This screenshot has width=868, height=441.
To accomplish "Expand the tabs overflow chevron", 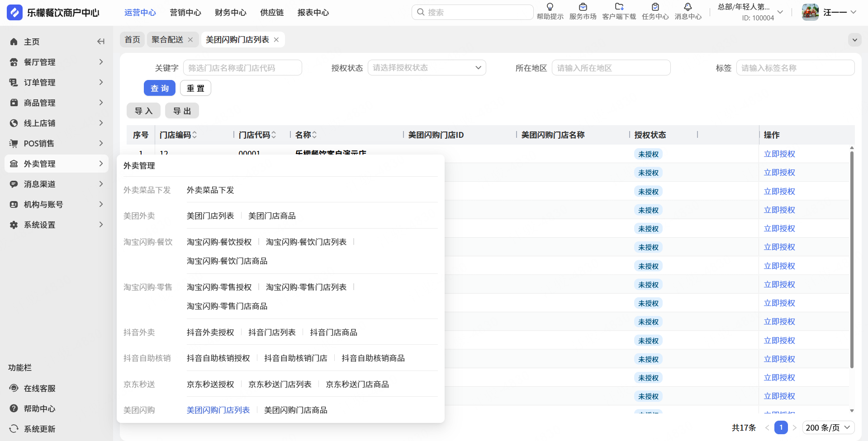I will pos(854,40).
